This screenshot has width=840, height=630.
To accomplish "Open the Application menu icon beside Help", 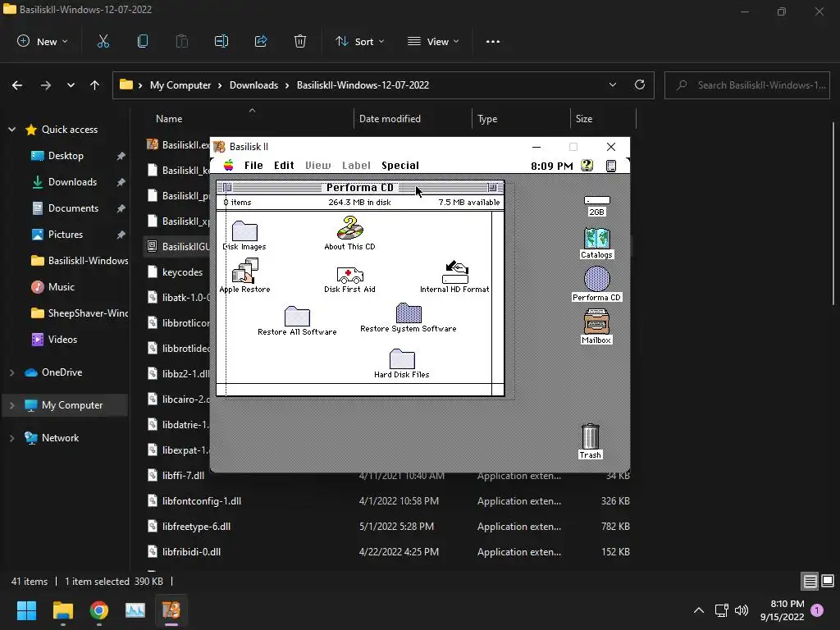I will click(610, 166).
